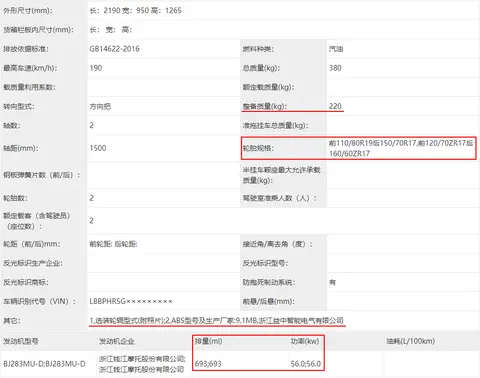Click the 准拖挂车总质量(kg) label
This screenshot has height=378, width=480.
pyautogui.click(x=275, y=126)
